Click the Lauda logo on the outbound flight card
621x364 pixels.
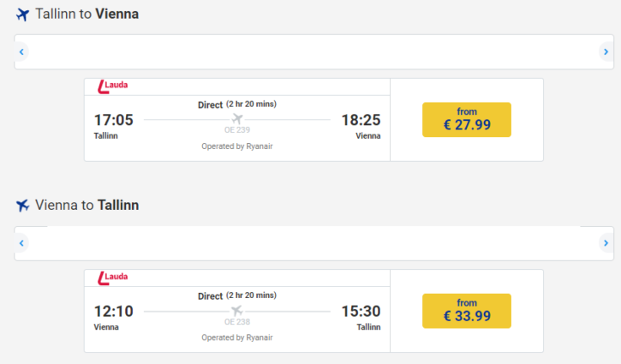pyautogui.click(x=113, y=87)
